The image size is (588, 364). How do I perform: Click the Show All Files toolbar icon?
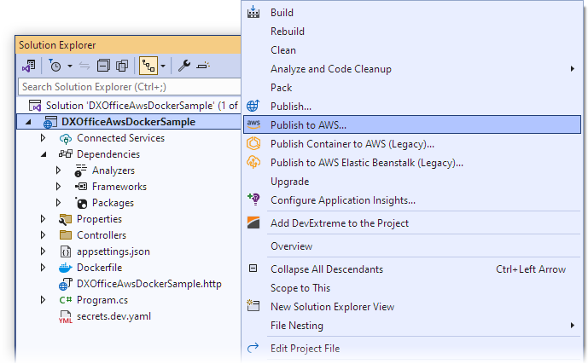122,66
